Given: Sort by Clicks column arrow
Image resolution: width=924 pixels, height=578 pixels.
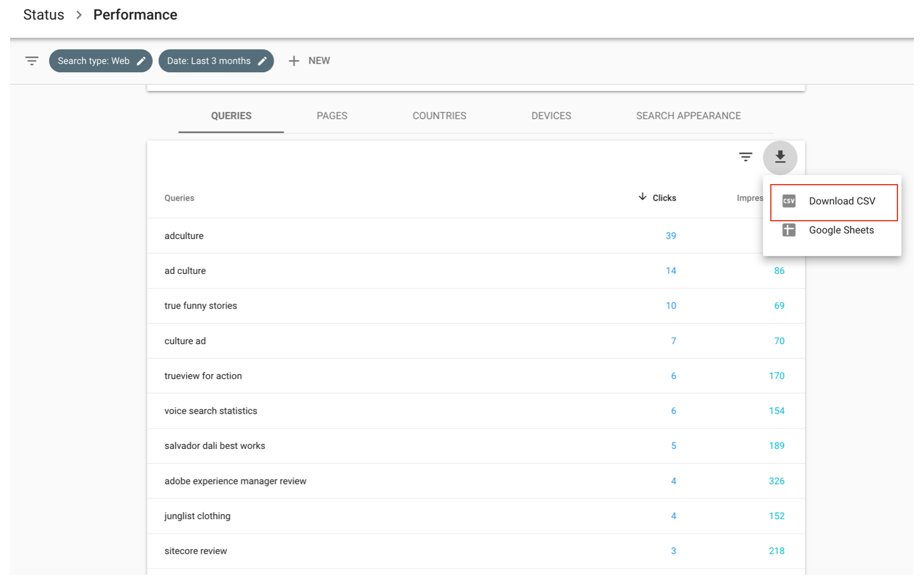Looking at the screenshot, I should point(642,197).
